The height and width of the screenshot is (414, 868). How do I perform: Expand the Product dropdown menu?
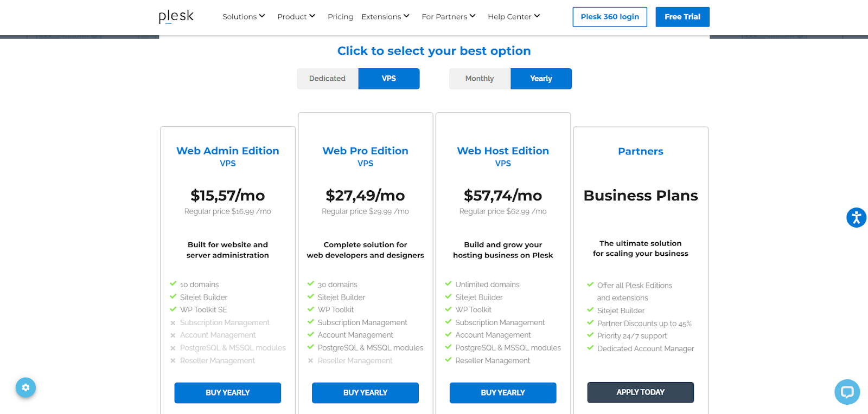pos(296,17)
